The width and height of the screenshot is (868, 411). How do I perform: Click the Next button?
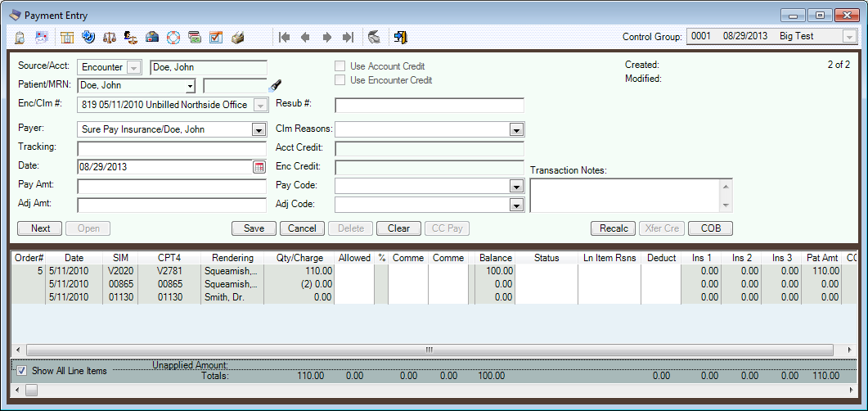pyautogui.click(x=40, y=228)
